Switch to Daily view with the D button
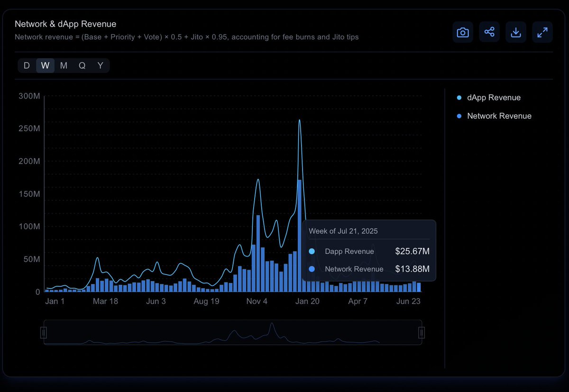Screen dimensions: 569x392 coord(27,65)
